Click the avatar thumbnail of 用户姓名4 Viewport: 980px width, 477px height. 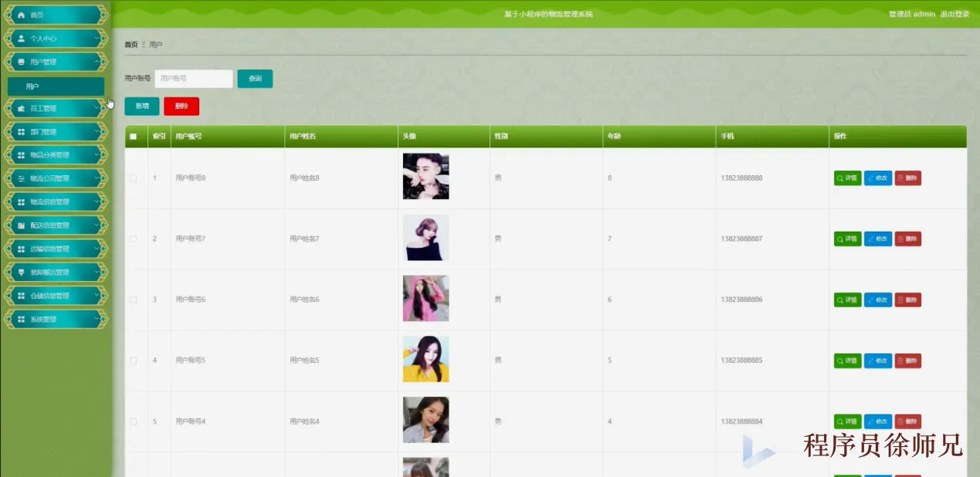coord(426,420)
